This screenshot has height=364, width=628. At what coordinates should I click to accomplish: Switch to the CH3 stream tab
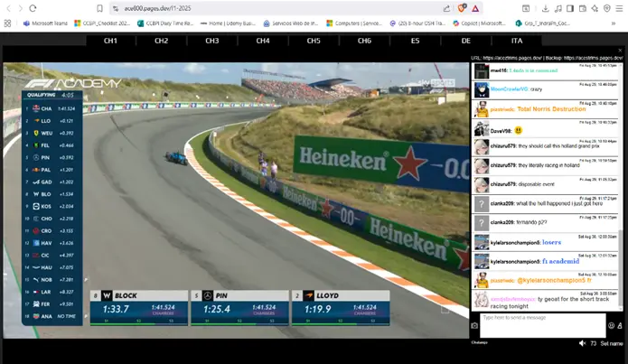point(211,41)
